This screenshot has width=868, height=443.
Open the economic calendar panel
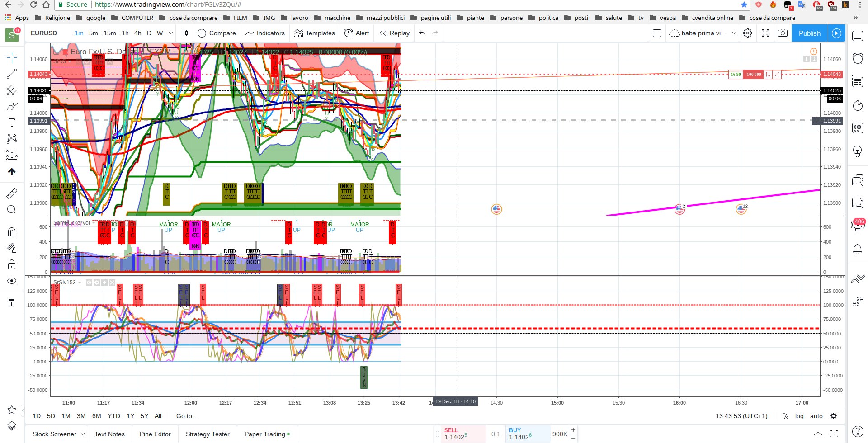pyautogui.click(x=858, y=128)
